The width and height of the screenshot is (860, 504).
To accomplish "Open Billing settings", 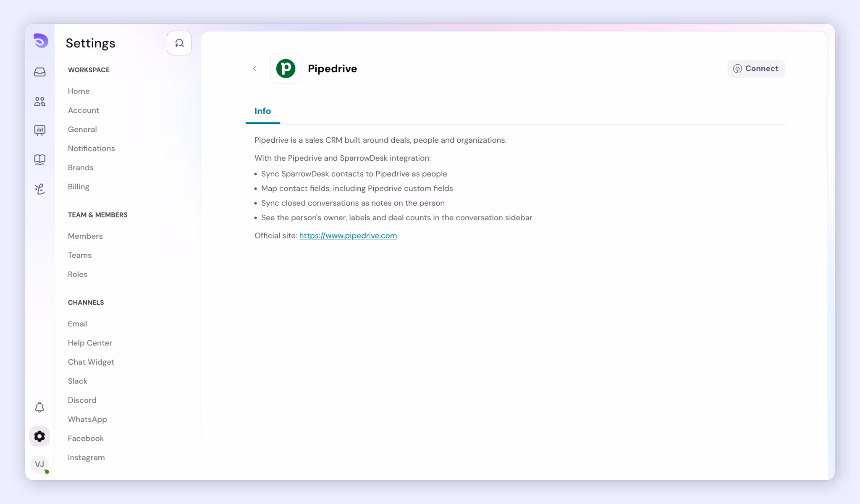I will (79, 187).
